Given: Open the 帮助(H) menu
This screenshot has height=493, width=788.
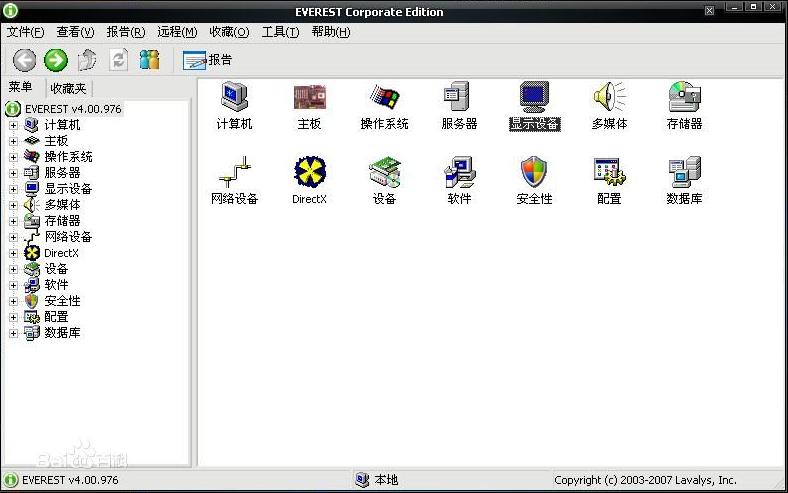Looking at the screenshot, I should pos(331,32).
